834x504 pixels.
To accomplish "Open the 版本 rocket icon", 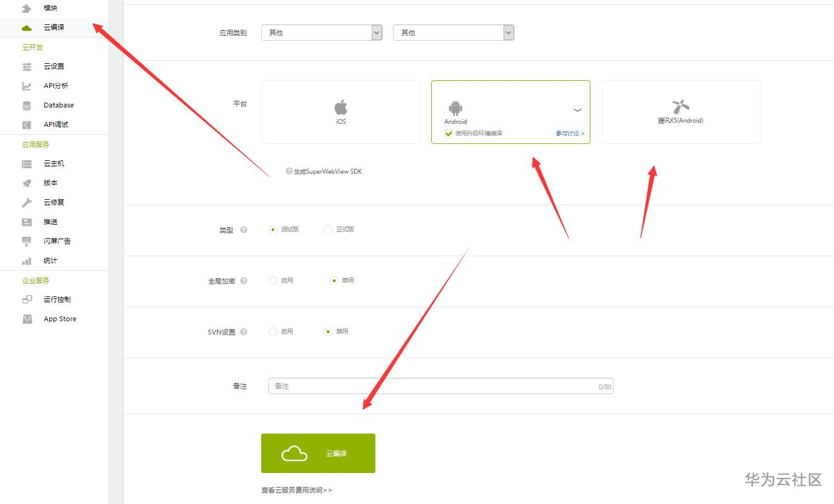I will [x=27, y=183].
